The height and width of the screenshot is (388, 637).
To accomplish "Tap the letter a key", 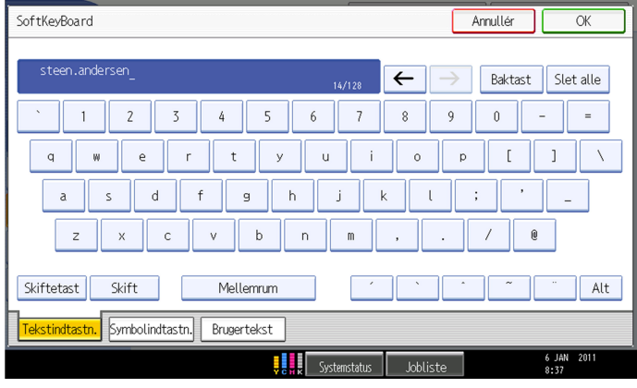I will pyautogui.click(x=63, y=195).
